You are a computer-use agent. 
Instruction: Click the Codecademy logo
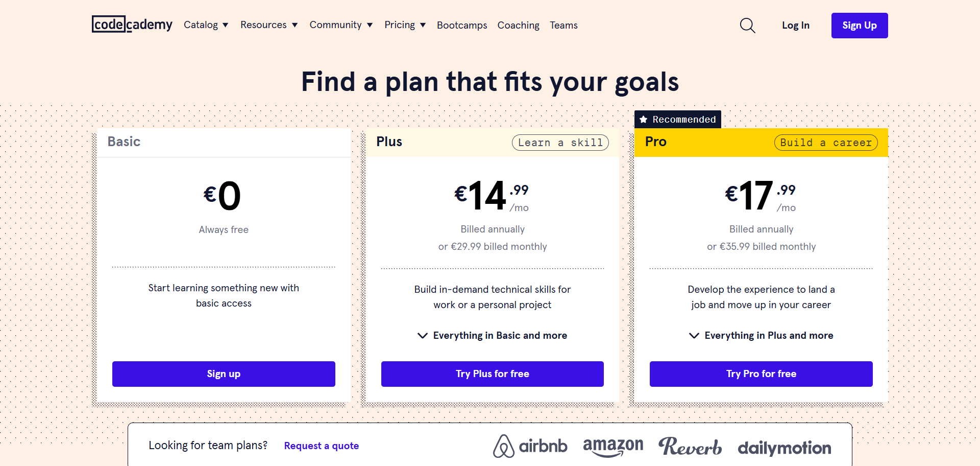point(132,25)
